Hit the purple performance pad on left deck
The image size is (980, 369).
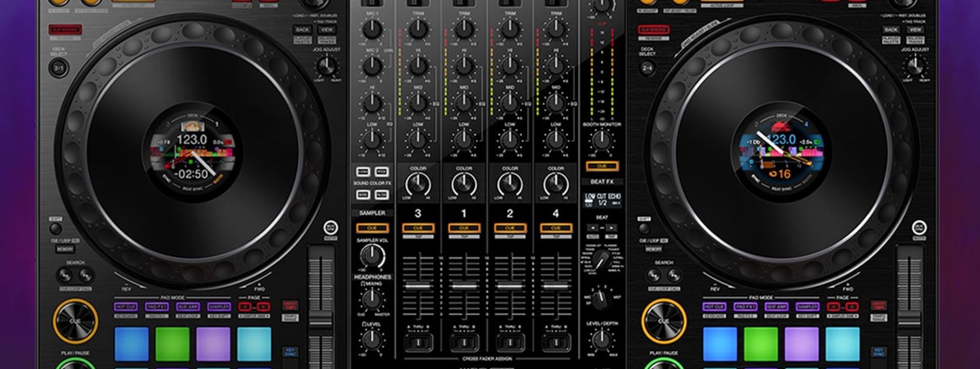point(213,343)
